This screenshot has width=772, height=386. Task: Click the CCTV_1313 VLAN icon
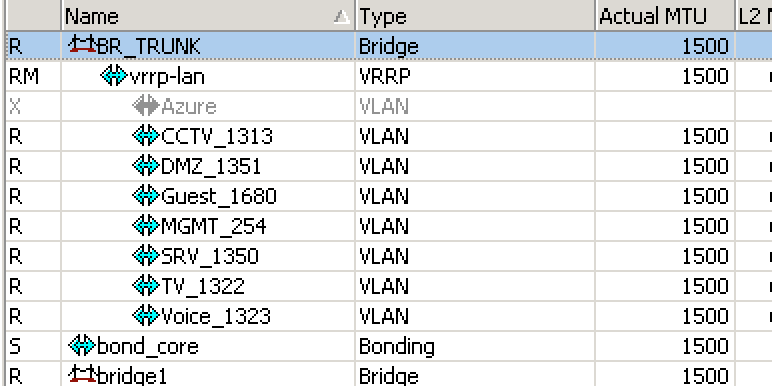146,136
